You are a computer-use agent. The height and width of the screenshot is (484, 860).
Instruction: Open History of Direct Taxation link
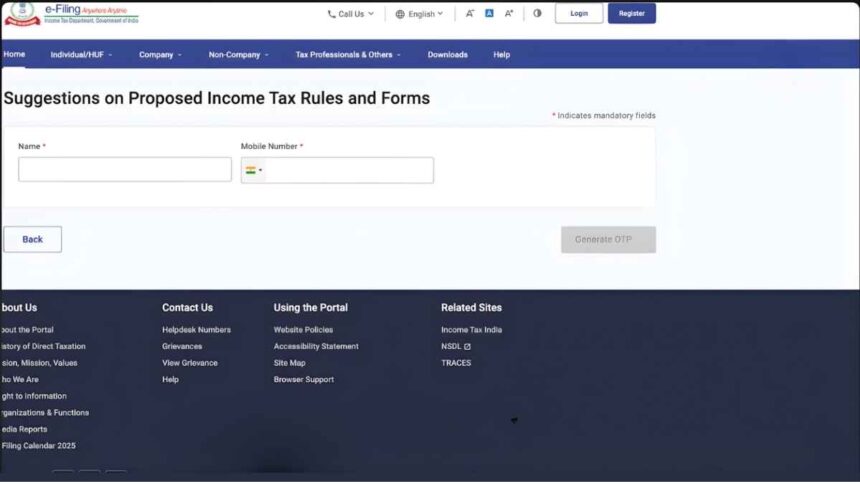43,346
